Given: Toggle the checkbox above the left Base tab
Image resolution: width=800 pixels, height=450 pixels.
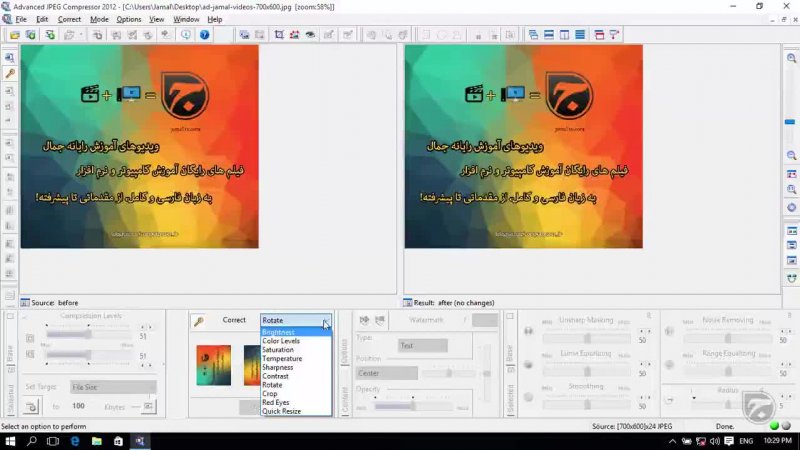Looking at the screenshot, I should tap(10, 317).
